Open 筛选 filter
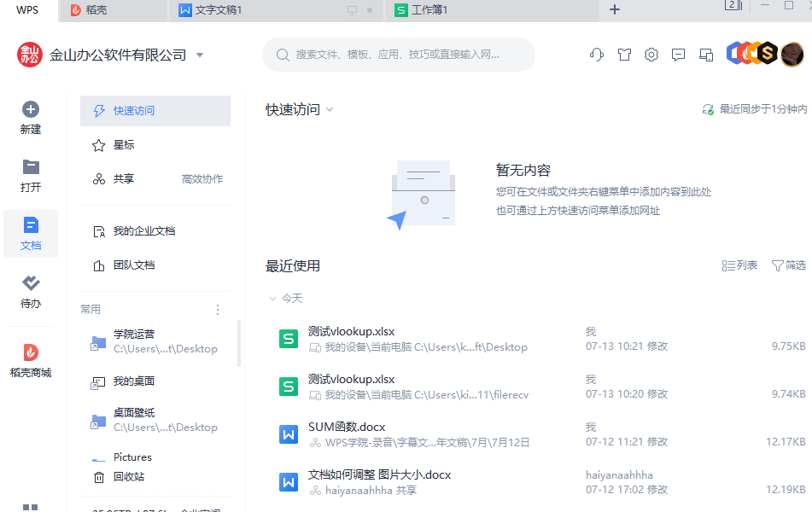Viewport: 812px width, 512px height. click(x=789, y=265)
